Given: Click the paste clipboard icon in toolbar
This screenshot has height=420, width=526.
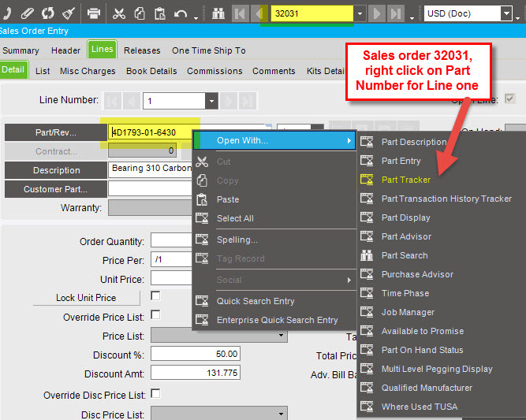Looking at the screenshot, I should pyautogui.click(x=159, y=13).
